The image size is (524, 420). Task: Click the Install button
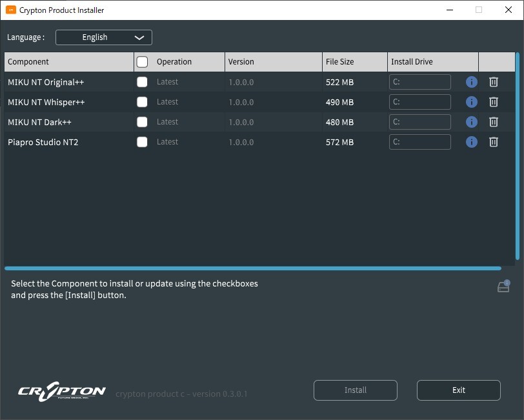pyautogui.click(x=355, y=390)
